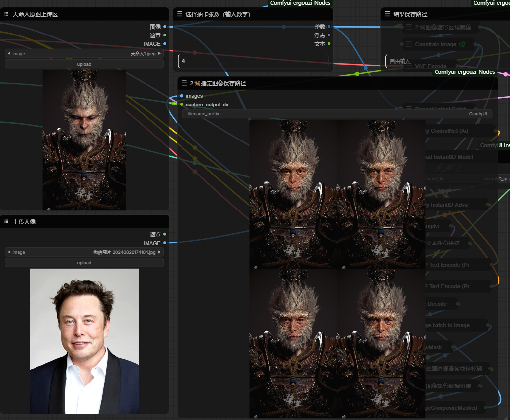Viewport: 510px width, 420px height.
Task: Click the bottom-right output result image
Action: [x=381, y=343]
